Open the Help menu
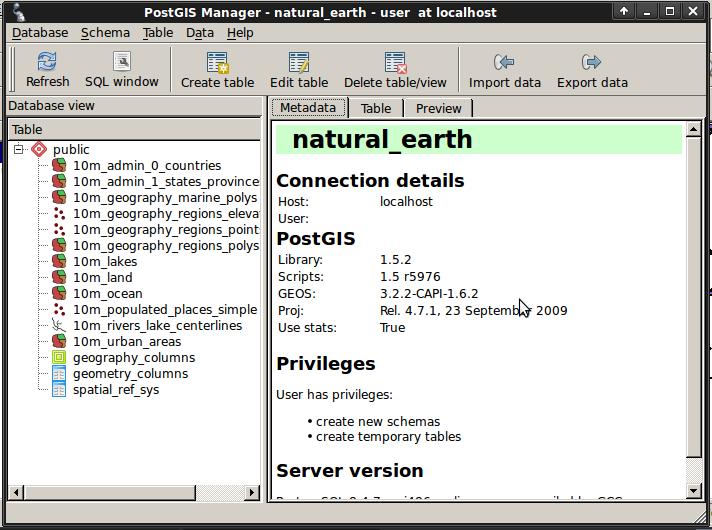 (240, 33)
